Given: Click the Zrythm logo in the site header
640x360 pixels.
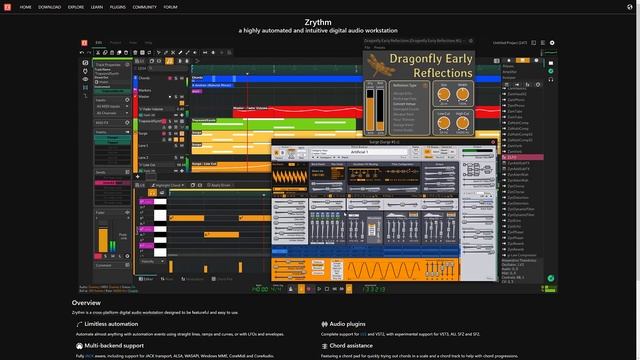Looking at the screenshot, I should (x=7, y=7).
